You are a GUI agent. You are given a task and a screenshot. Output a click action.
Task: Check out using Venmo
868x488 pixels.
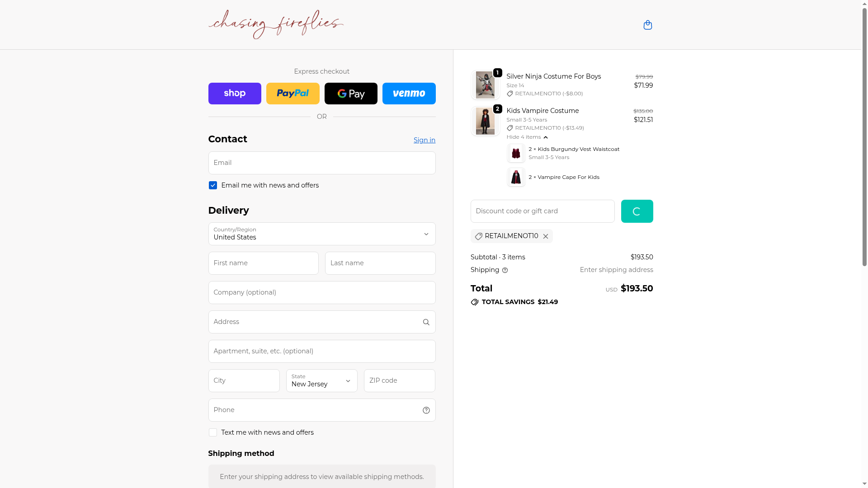[409, 94]
